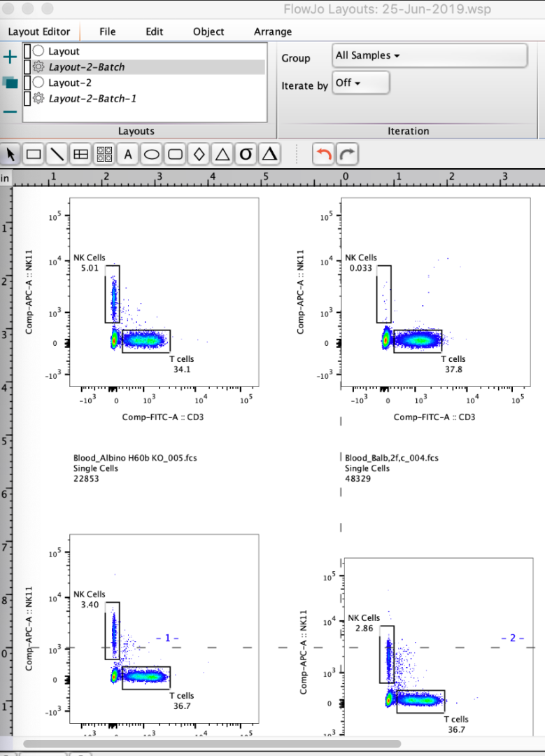545x756 pixels.
Task: Open the Layout Editor tab
Action: 39,31
